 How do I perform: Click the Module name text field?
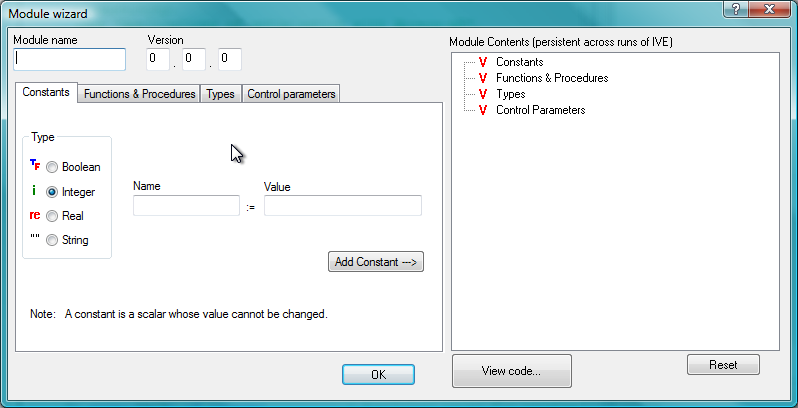(x=69, y=59)
